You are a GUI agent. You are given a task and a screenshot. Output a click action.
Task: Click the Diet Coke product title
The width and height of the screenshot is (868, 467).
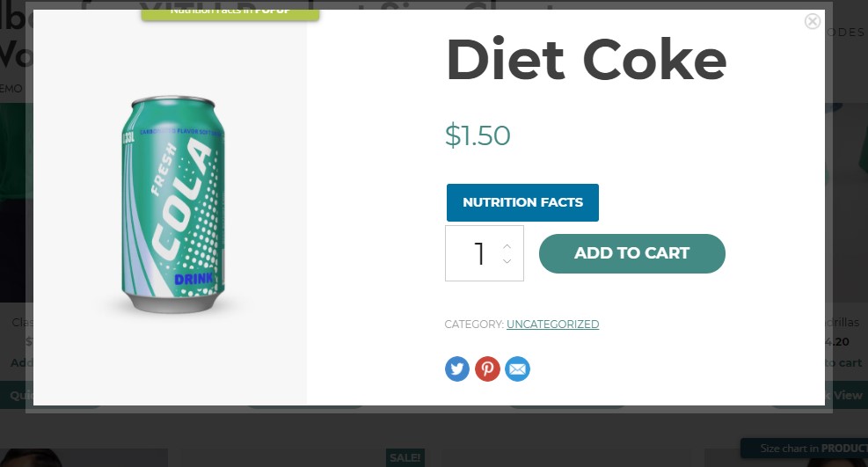586,60
